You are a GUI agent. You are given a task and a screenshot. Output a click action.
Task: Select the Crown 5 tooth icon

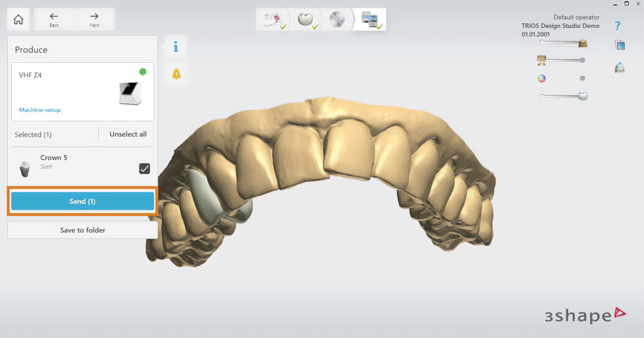pos(24,169)
